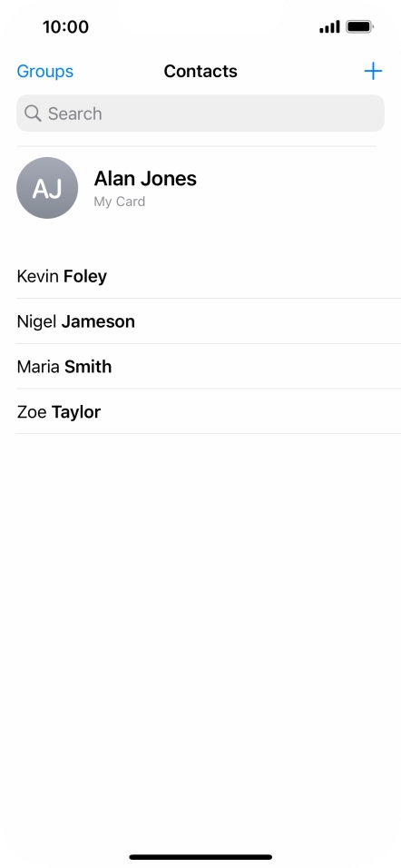Image resolution: width=401 pixels, height=868 pixels.
Task: Open the Groups link
Action: click(44, 71)
